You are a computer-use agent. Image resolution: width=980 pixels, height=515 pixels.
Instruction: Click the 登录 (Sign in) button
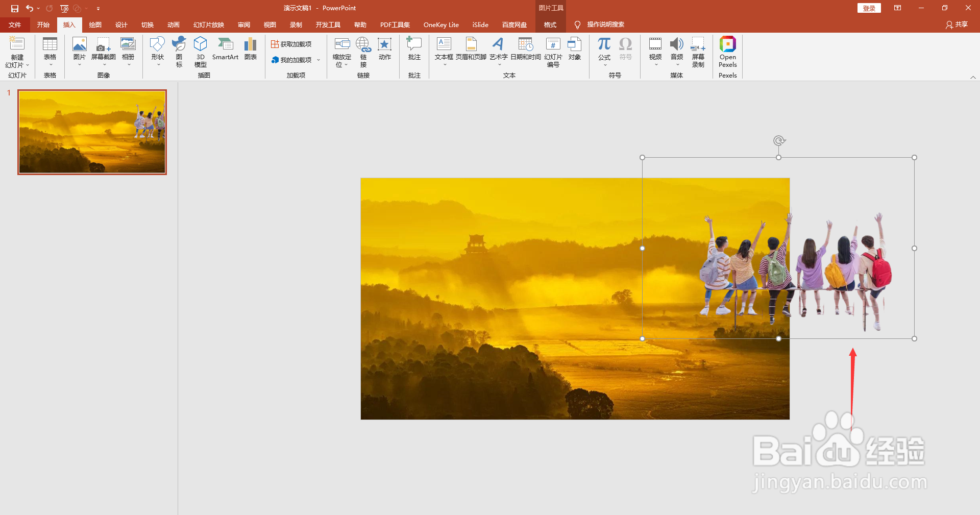tap(869, 8)
